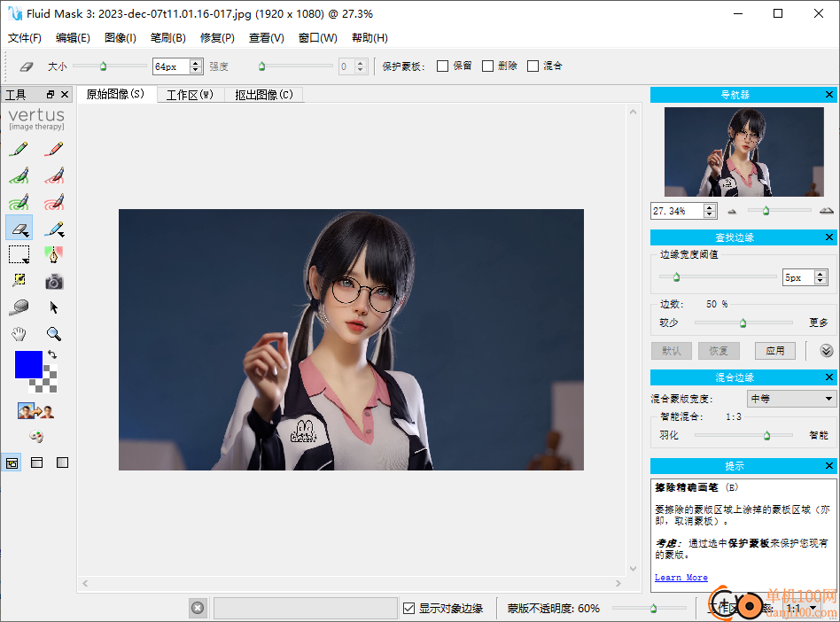This screenshot has width=840, height=622.
Task: Select the pen nib path tool
Action: point(54,254)
